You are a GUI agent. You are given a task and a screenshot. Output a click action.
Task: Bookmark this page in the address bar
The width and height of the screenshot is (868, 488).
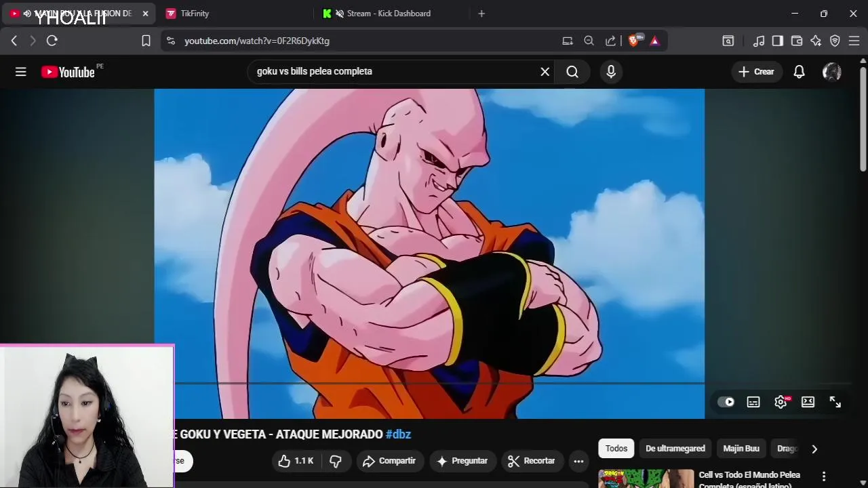coord(146,41)
